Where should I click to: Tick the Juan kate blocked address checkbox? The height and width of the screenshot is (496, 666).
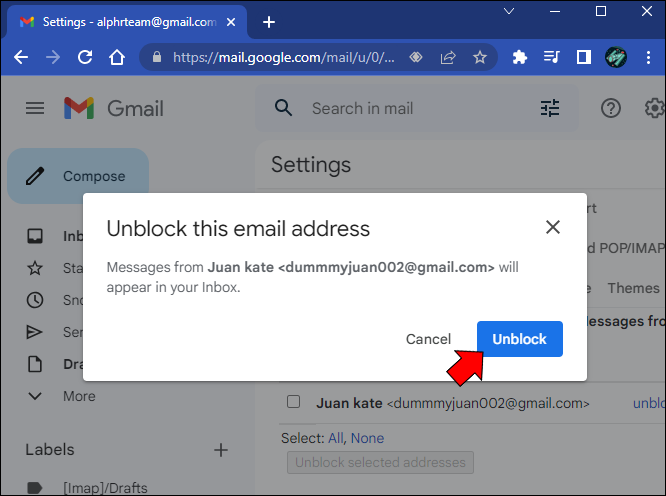pos(293,401)
